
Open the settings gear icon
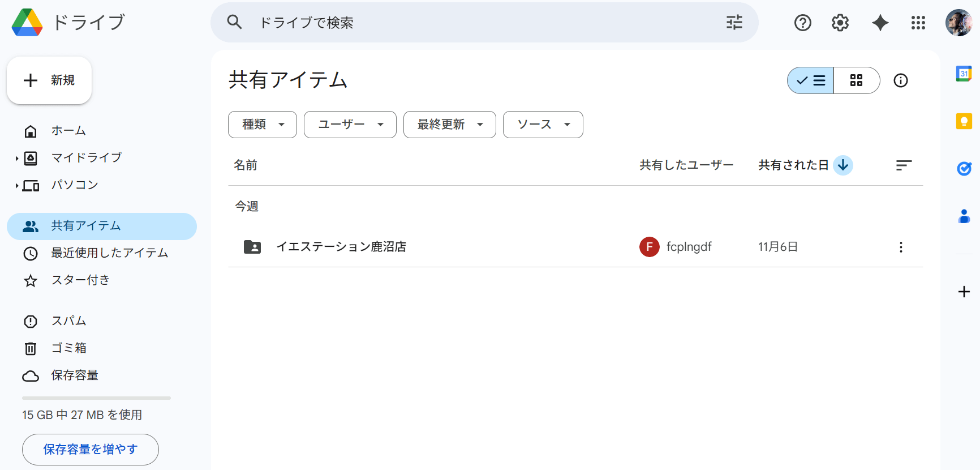(840, 23)
